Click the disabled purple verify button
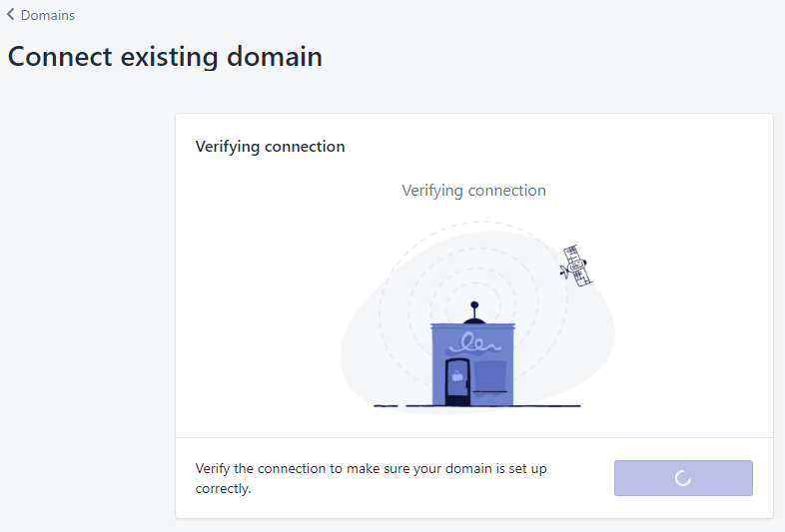This screenshot has width=785, height=532. tap(683, 478)
